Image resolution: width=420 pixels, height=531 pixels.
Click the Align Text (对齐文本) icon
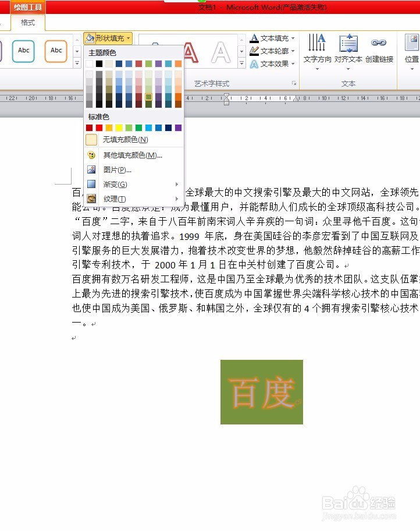point(348,43)
